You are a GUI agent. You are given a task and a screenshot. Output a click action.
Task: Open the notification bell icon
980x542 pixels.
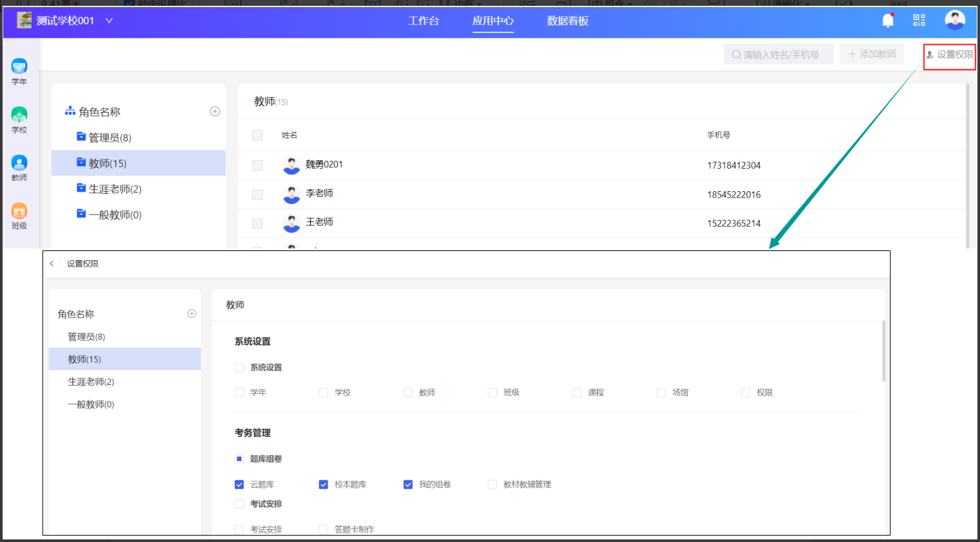888,21
